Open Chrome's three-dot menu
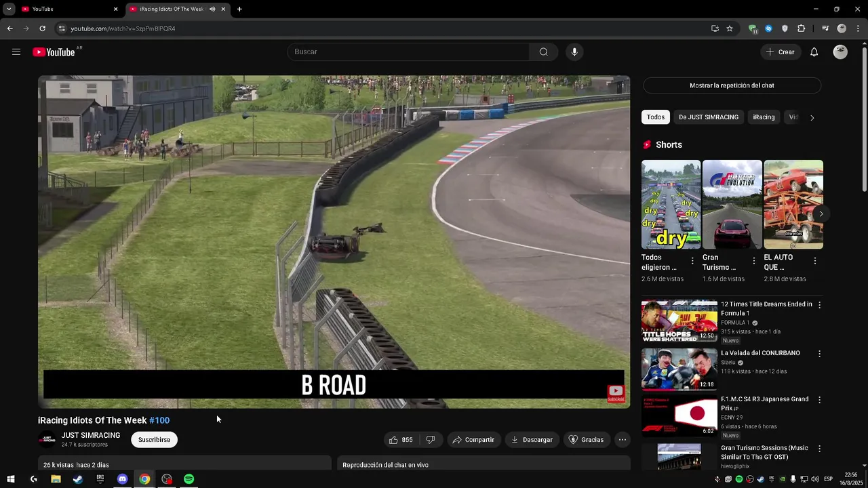Viewport: 868px width, 488px height. (858, 28)
